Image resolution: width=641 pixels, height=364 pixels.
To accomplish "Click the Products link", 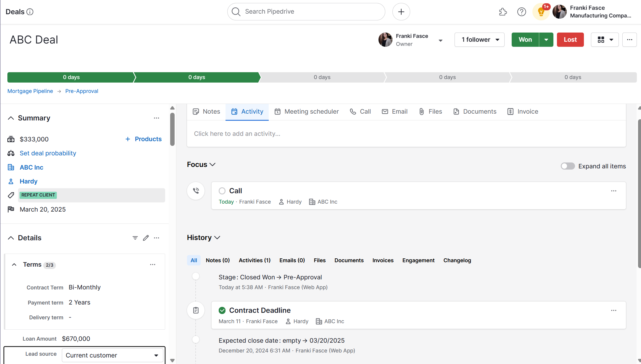I will 143,139.
